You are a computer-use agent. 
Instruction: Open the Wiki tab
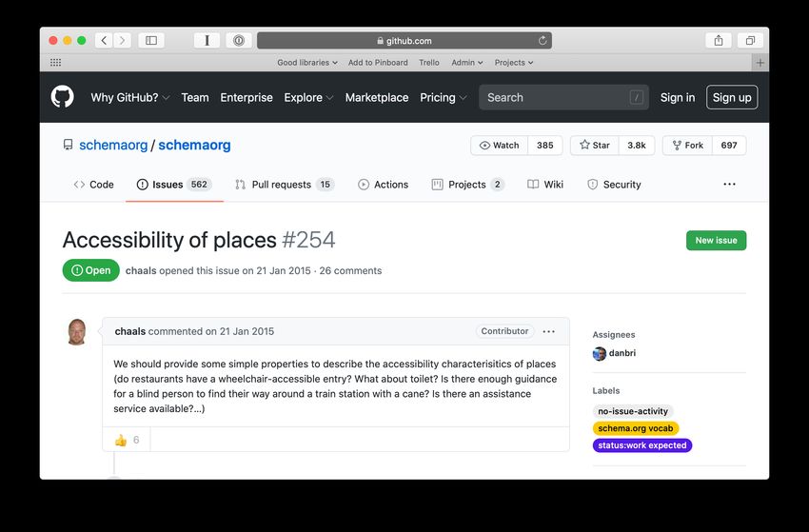[545, 185]
